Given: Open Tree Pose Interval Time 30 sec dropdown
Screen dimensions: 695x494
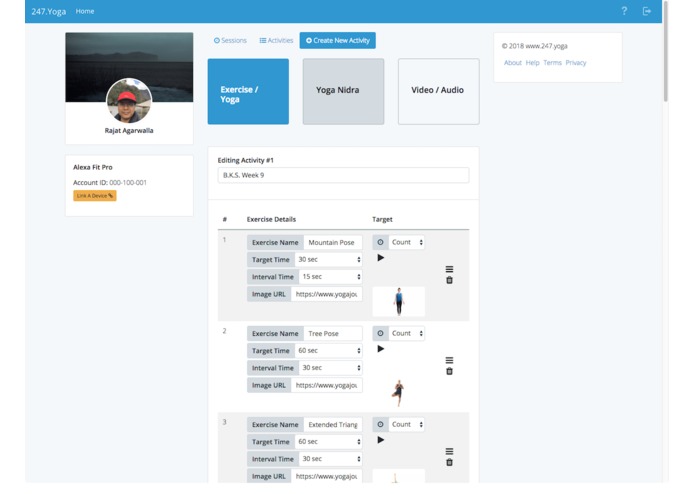Looking at the screenshot, I should tap(331, 368).
